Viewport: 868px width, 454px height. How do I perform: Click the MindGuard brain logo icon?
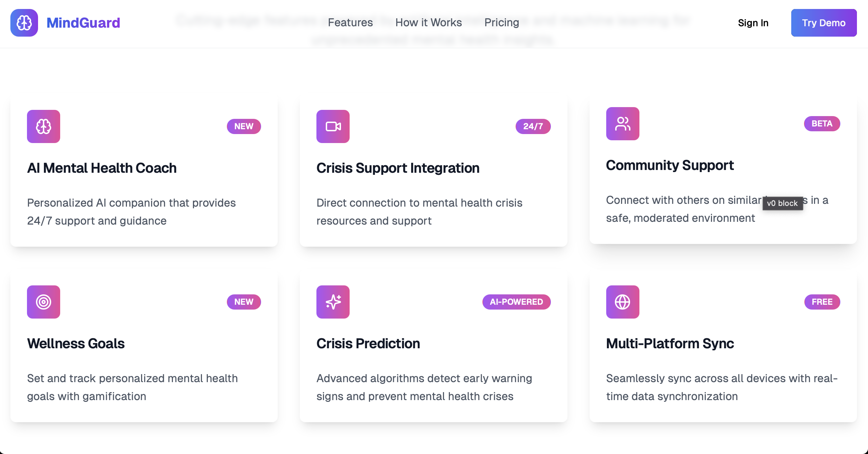(24, 23)
